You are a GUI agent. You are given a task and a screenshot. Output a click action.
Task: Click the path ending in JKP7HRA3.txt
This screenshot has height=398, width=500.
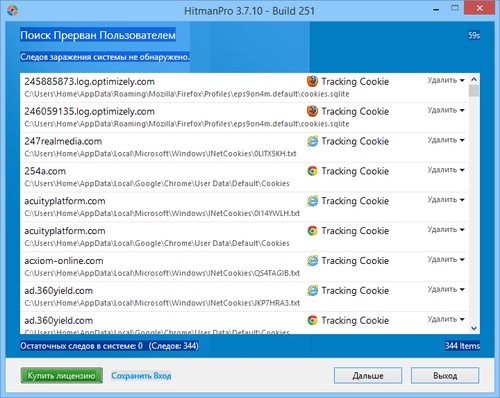(x=162, y=303)
